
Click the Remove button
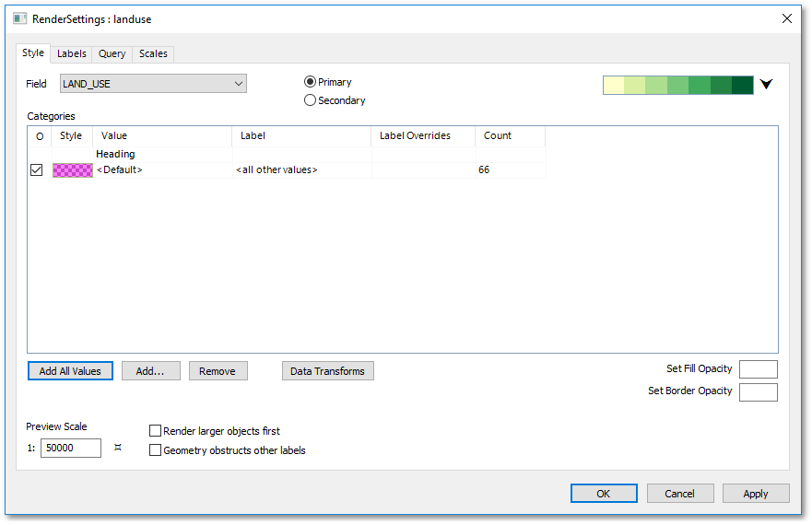tap(218, 370)
